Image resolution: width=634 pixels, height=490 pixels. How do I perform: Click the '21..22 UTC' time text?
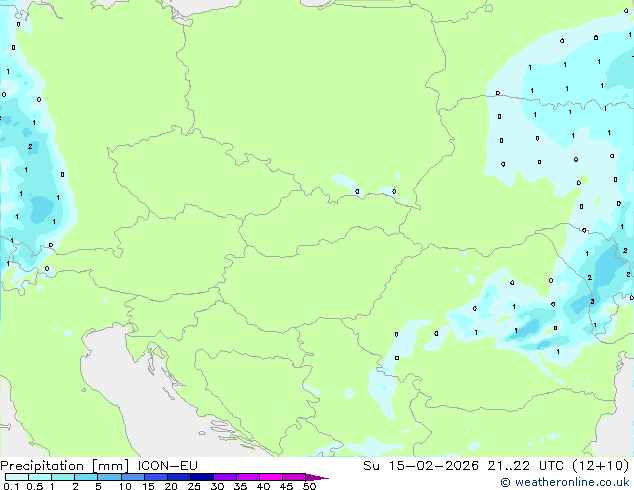[525, 465]
